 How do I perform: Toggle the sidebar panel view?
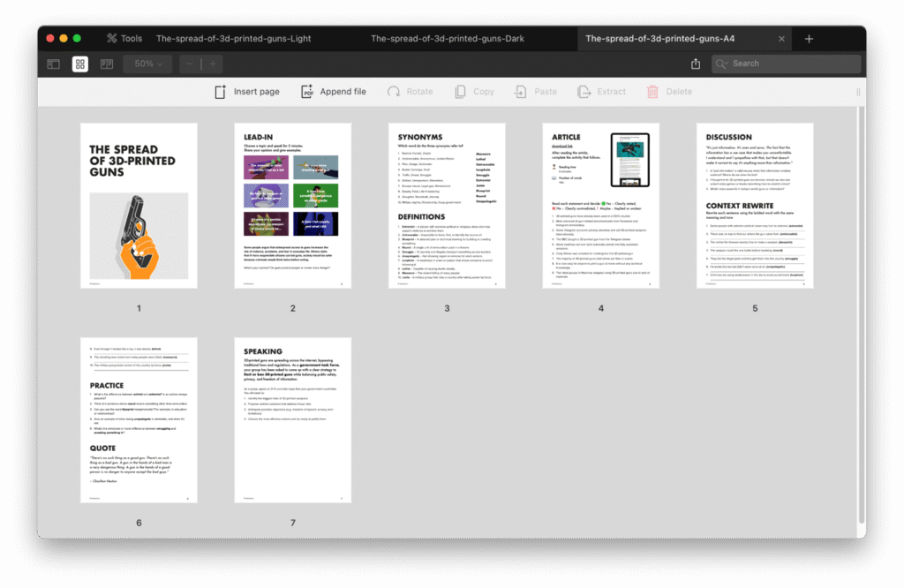[54, 64]
